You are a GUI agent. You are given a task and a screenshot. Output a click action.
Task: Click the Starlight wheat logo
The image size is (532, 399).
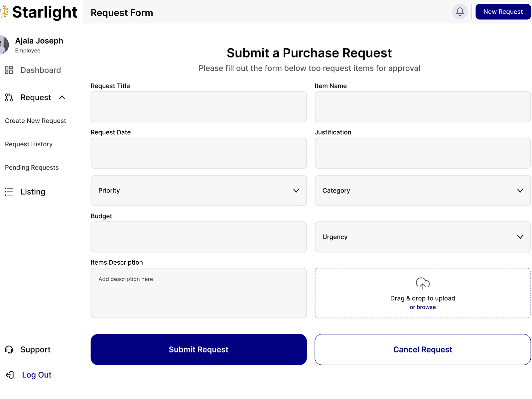coord(5,11)
